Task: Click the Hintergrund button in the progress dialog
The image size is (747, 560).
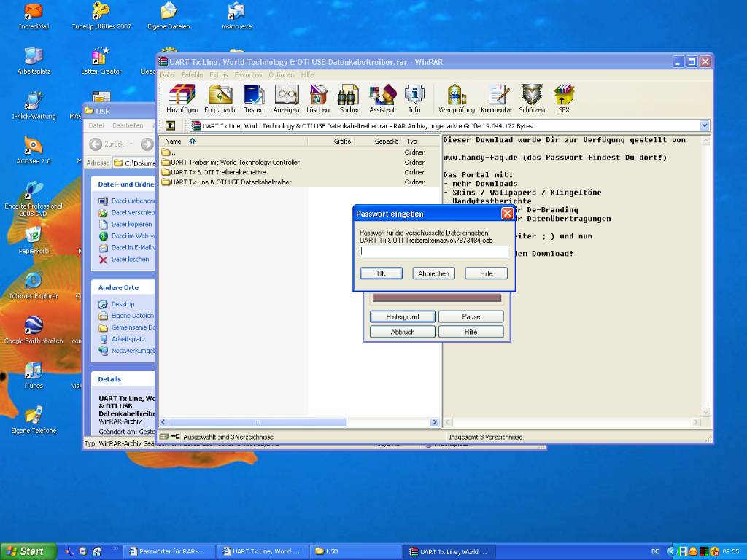Action: (x=403, y=316)
